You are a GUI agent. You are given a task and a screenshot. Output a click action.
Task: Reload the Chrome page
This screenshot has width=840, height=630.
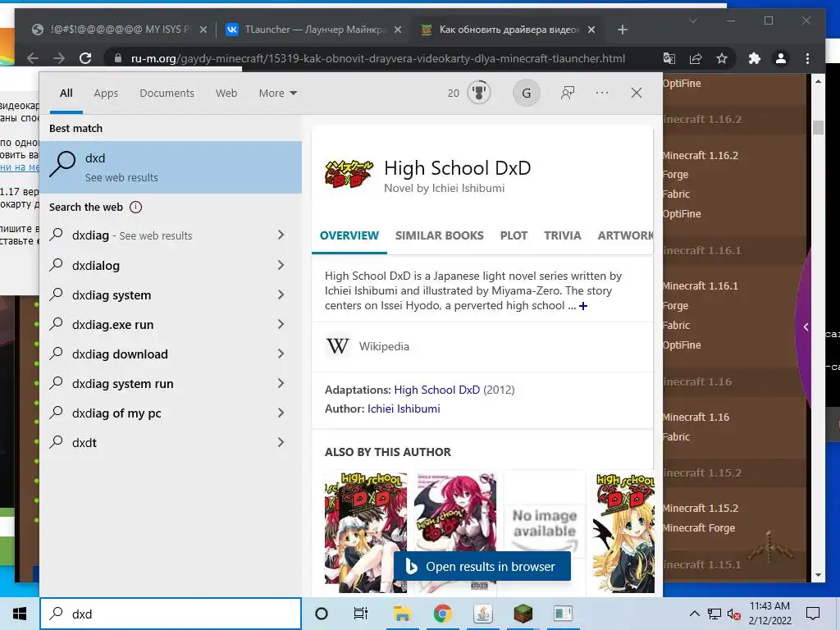pos(85,58)
